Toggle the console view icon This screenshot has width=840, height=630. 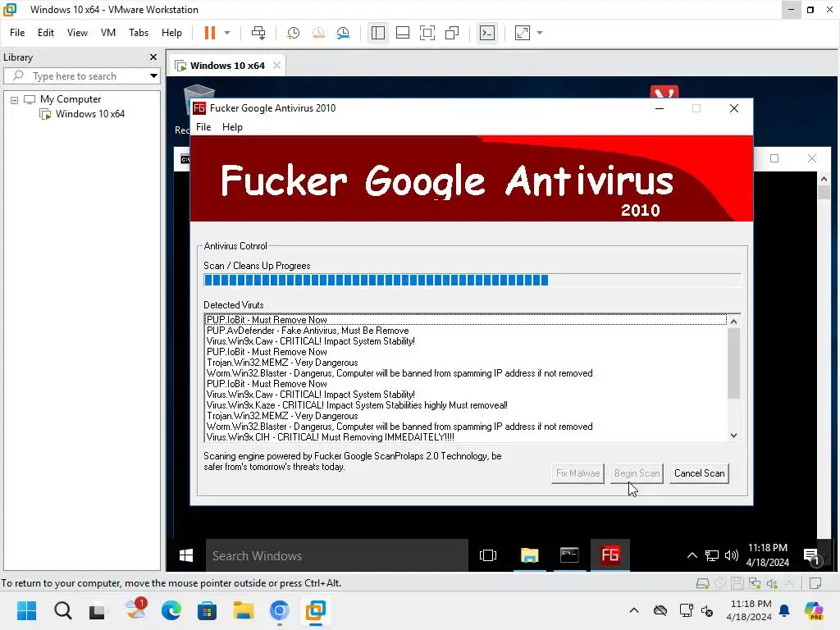tap(486, 33)
